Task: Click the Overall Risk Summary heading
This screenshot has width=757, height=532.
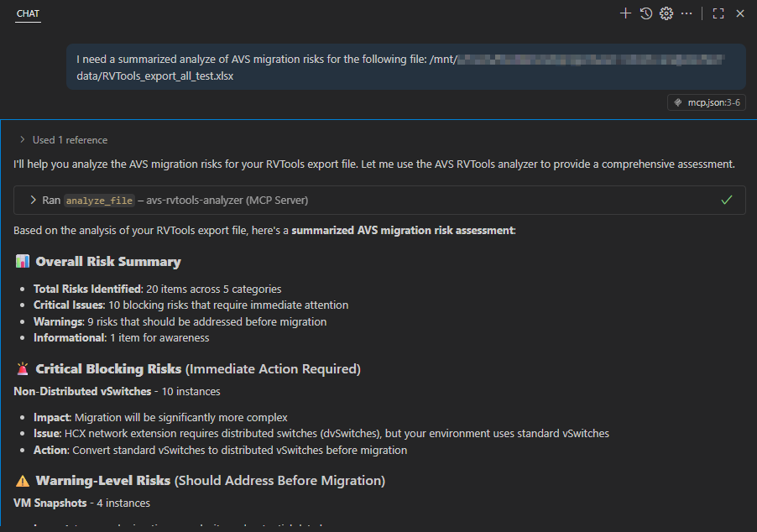Action: tap(108, 262)
